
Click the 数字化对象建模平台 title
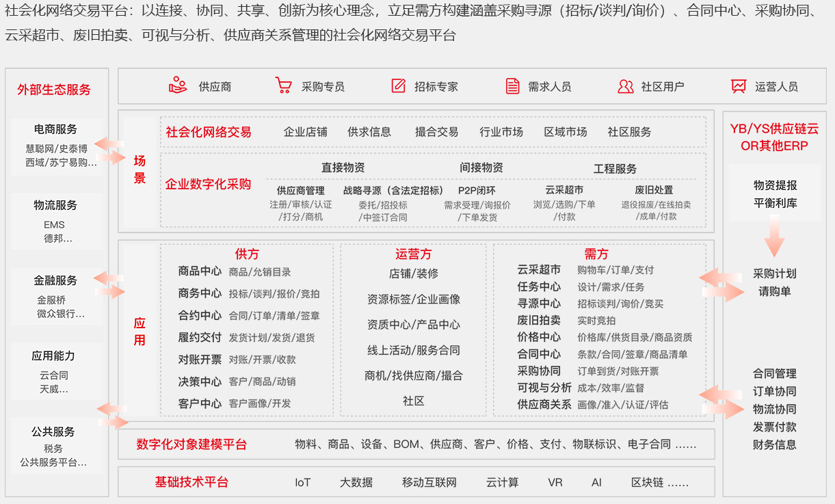(x=191, y=445)
